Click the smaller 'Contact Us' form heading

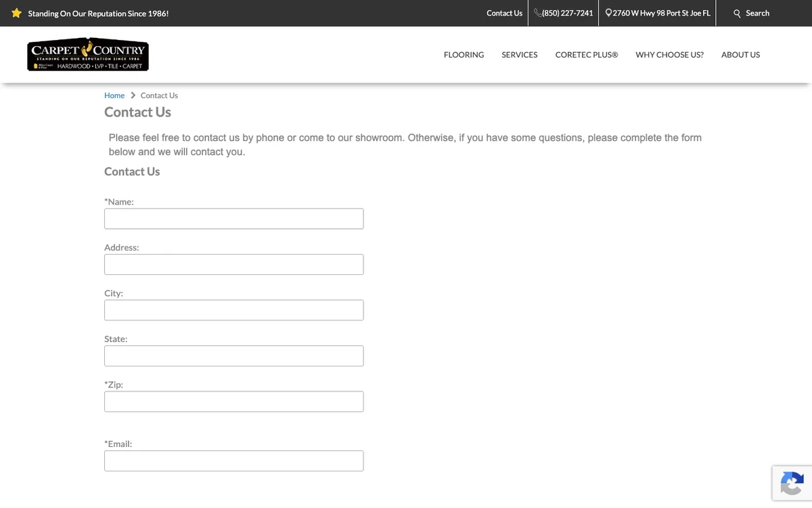[x=132, y=171]
